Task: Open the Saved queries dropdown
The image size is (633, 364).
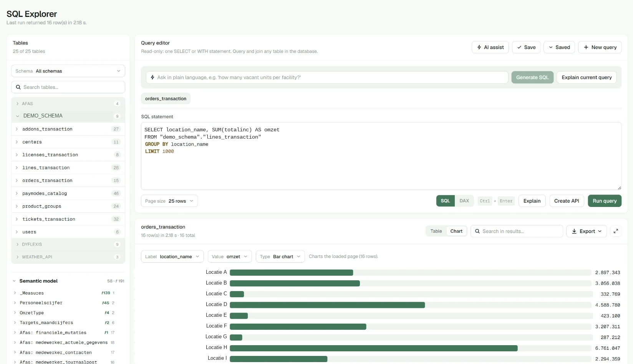Action: (559, 47)
